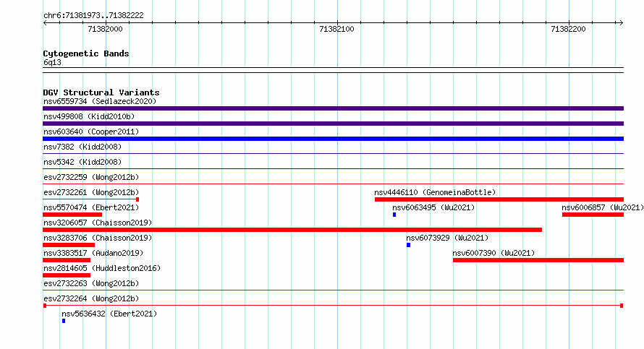The height and width of the screenshot is (349, 644).
Task: Click the left arrow of the ruler
Action: pyautogui.click(x=45, y=23)
